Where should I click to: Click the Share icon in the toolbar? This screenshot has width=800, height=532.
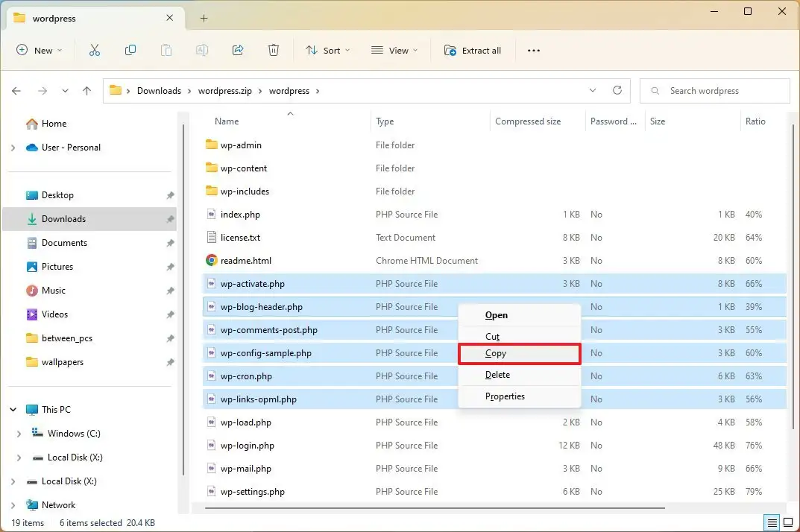[x=237, y=50]
